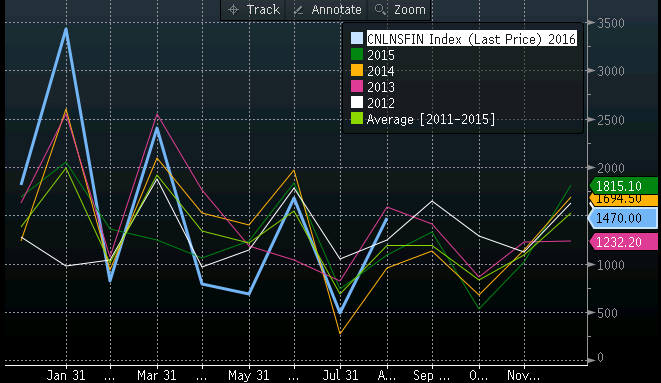Click the orange 2014 legend swatch
Image resolution: width=661 pixels, height=383 pixels.
(357, 70)
